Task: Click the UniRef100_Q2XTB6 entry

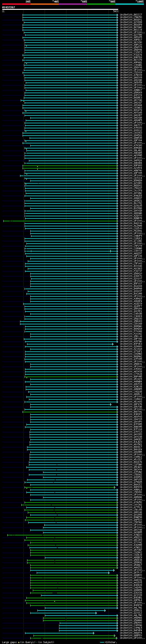Action: pos(131,35)
